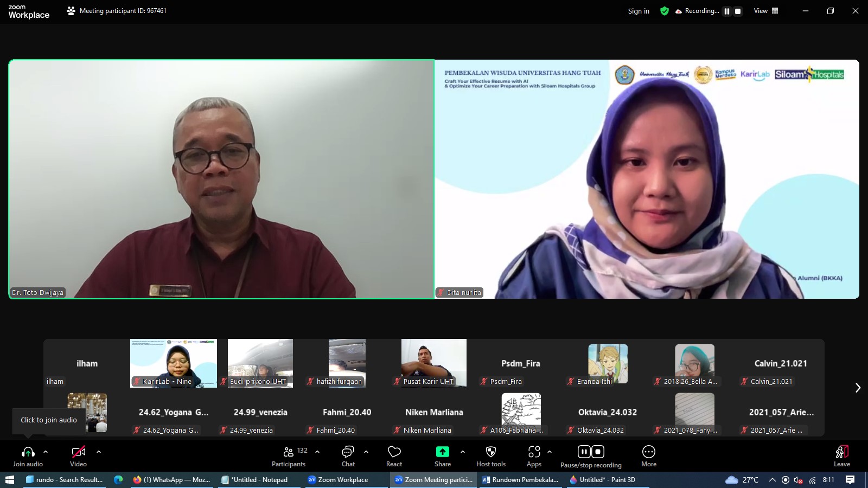Click Join audio button

point(28,455)
